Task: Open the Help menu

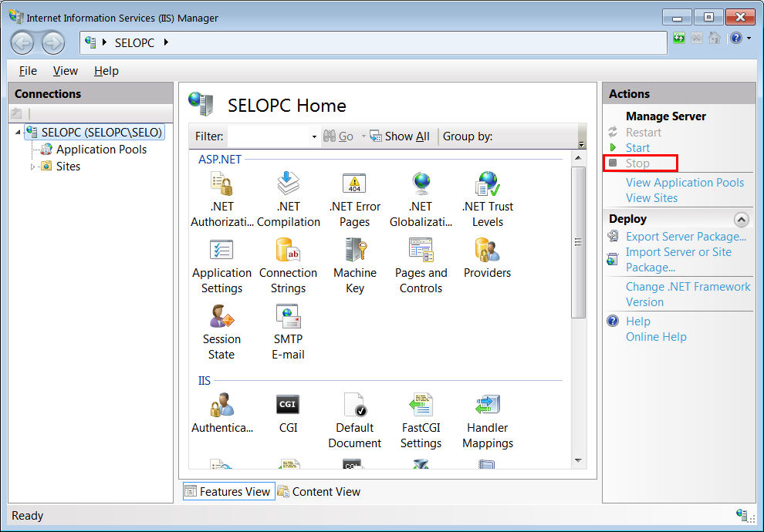Action: pyautogui.click(x=106, y=71)
